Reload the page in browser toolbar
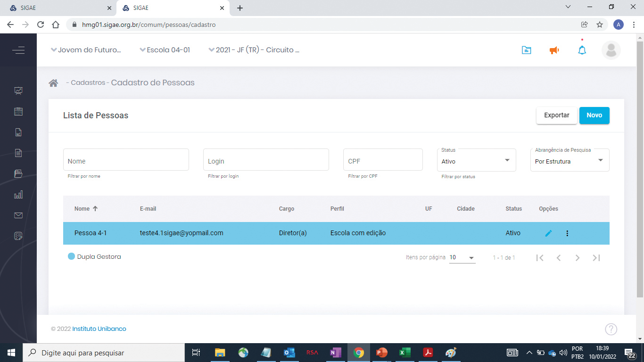Screen dimensions: 644x362 [41, 25]
